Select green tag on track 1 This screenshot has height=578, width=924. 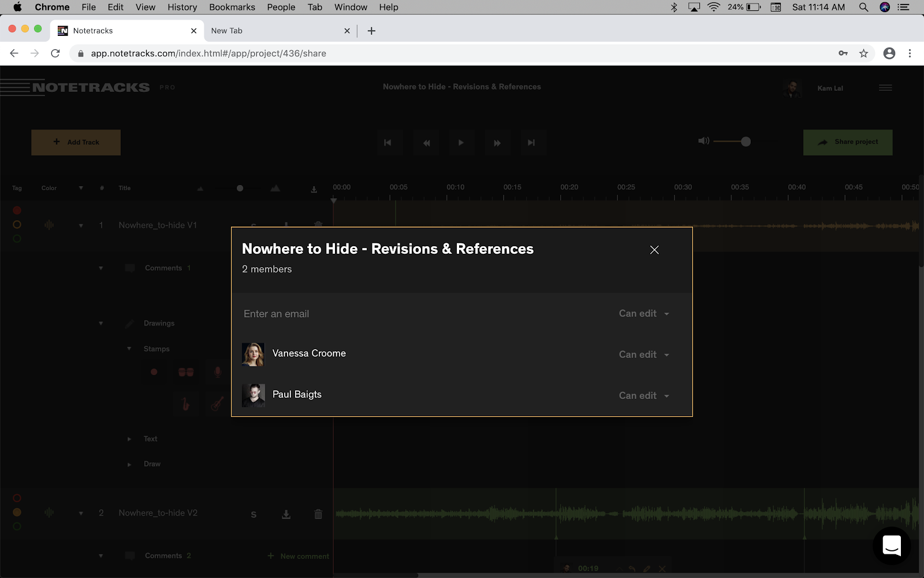pyautogui.click(x=17, y=239)
